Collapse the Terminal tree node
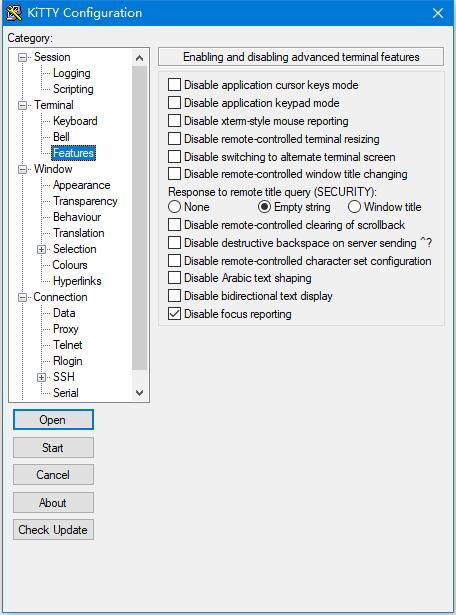 pyautogui.click(x=23, y=105)
